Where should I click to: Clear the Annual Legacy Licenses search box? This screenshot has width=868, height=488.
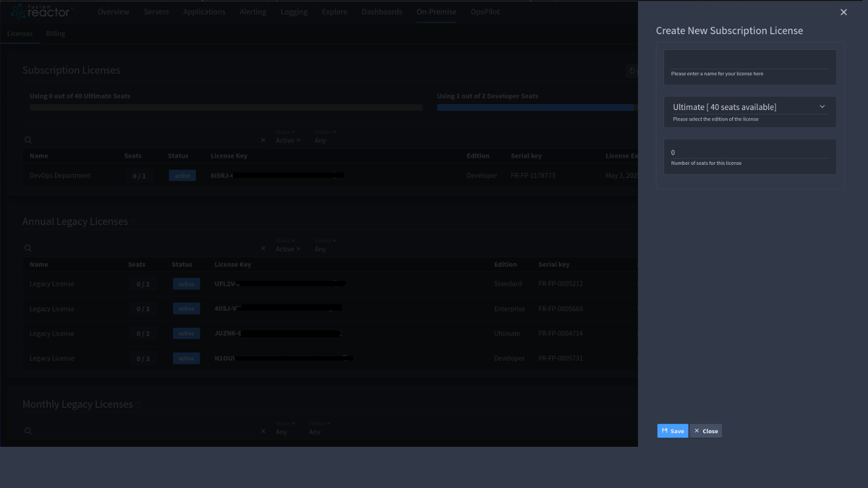point(263,248)
